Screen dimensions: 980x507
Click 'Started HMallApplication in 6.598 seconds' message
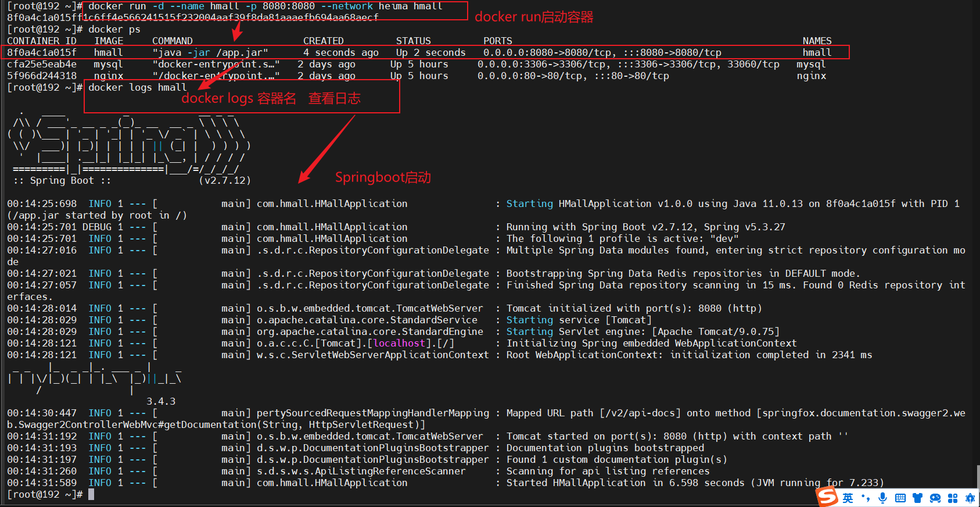(695, 483)
